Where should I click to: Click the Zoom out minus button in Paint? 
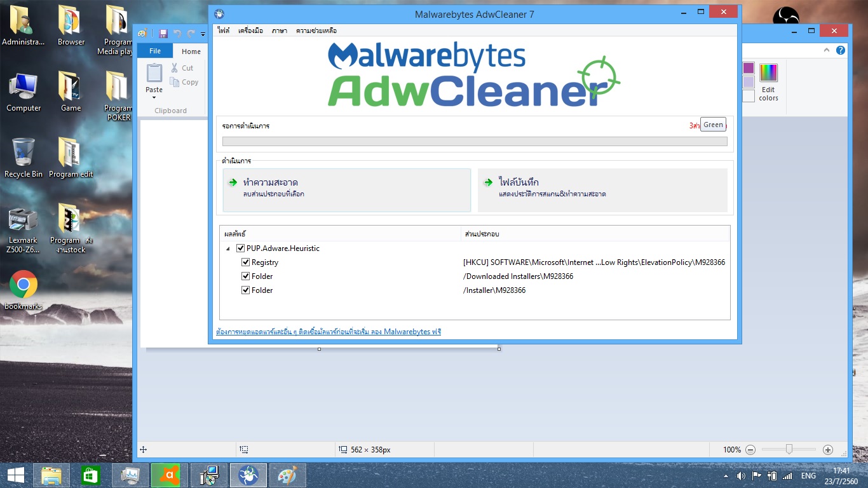750,450
